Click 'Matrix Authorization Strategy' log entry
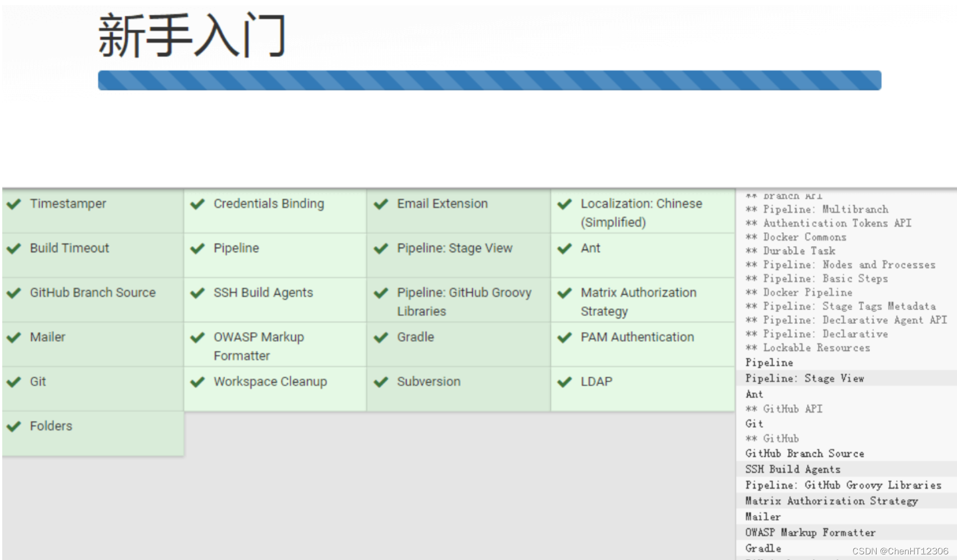This screenshot has width=957, height=560. 832,500
